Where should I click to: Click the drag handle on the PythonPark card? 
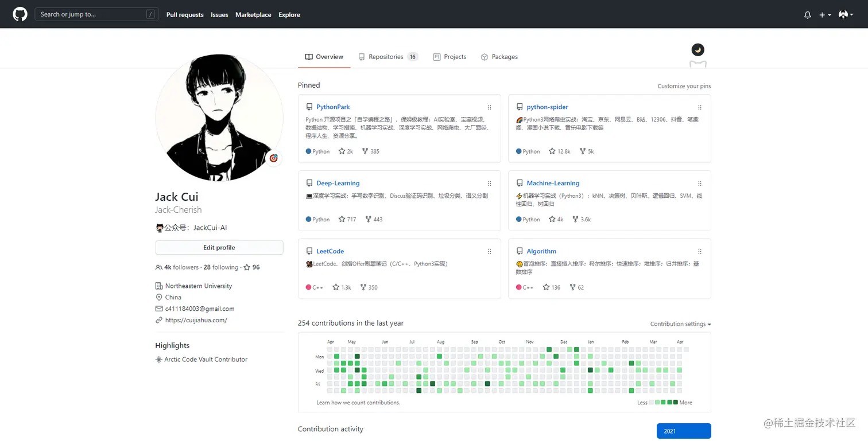pos(490,107)
